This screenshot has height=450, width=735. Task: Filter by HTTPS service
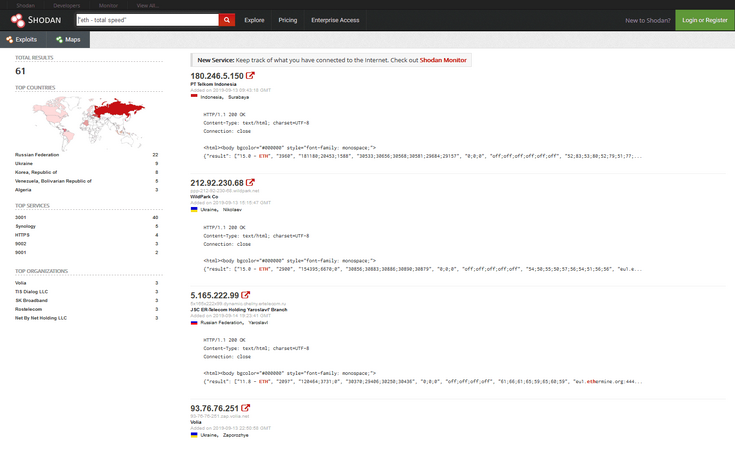(x=22, y=235)
